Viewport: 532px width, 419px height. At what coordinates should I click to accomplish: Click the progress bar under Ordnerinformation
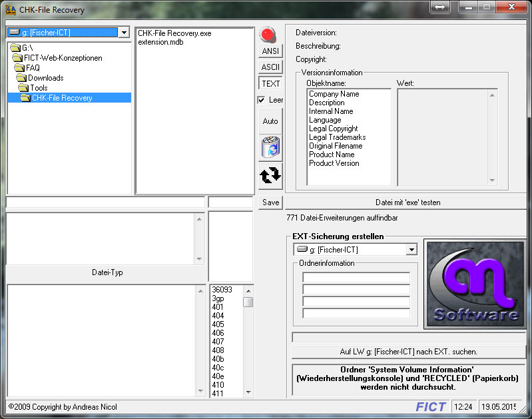click(409, 337)
